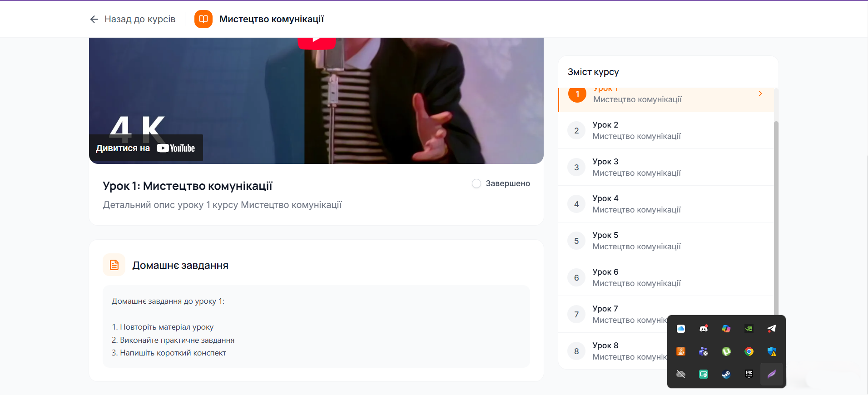Viewport: 868px width, 395px height.
Task: Click the course contents list scrollbar
Action: click(776, 218)
